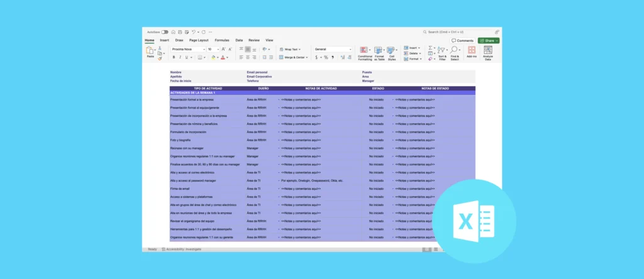Click the Cut scissors icon

click(x=160, y=48)
